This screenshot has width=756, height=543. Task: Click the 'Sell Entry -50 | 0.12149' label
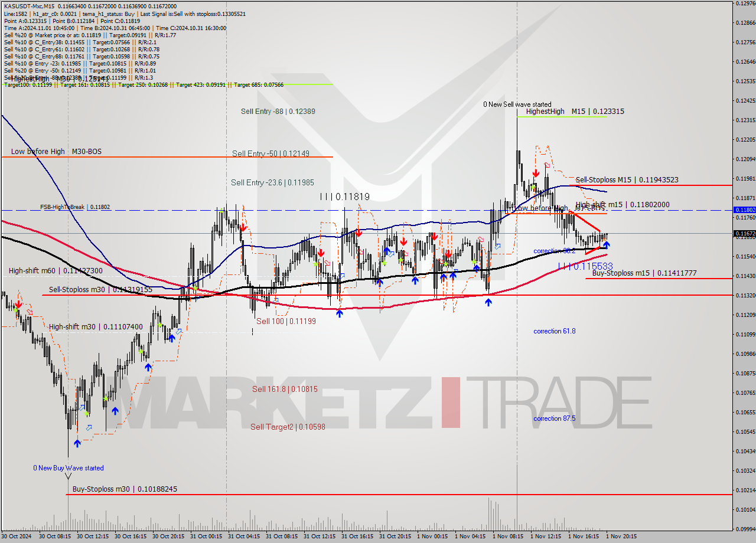point(271,153)
